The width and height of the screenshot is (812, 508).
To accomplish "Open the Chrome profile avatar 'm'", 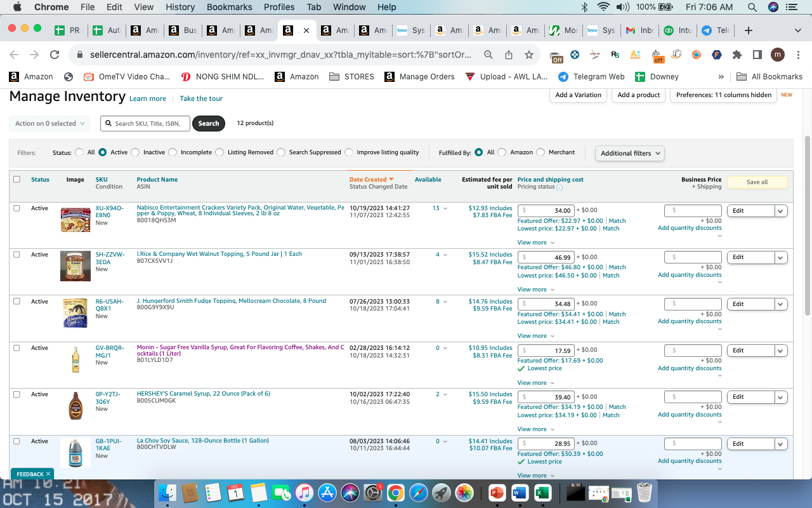I will coord(778,55).
